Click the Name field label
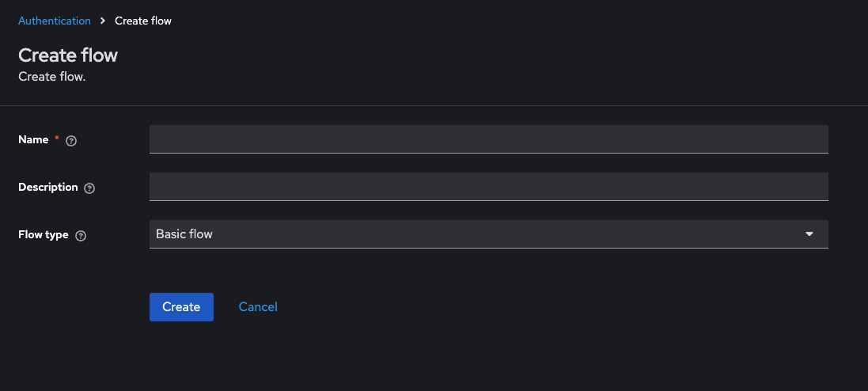The image size is (868, 391). [x=33, y=139]
